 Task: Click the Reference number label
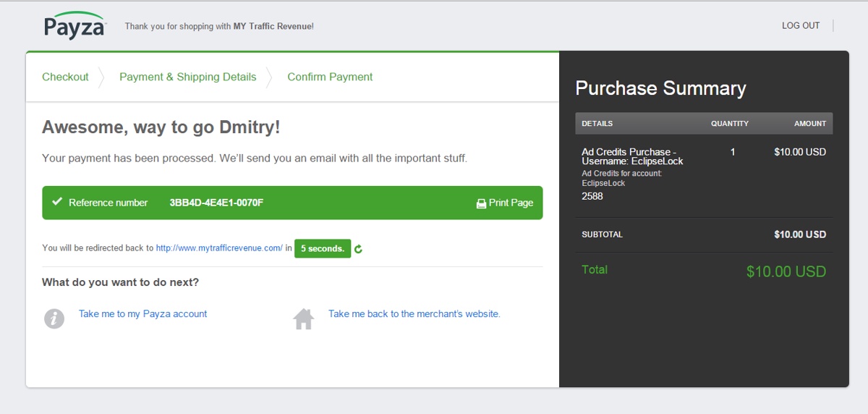click(x=108, y=203)
